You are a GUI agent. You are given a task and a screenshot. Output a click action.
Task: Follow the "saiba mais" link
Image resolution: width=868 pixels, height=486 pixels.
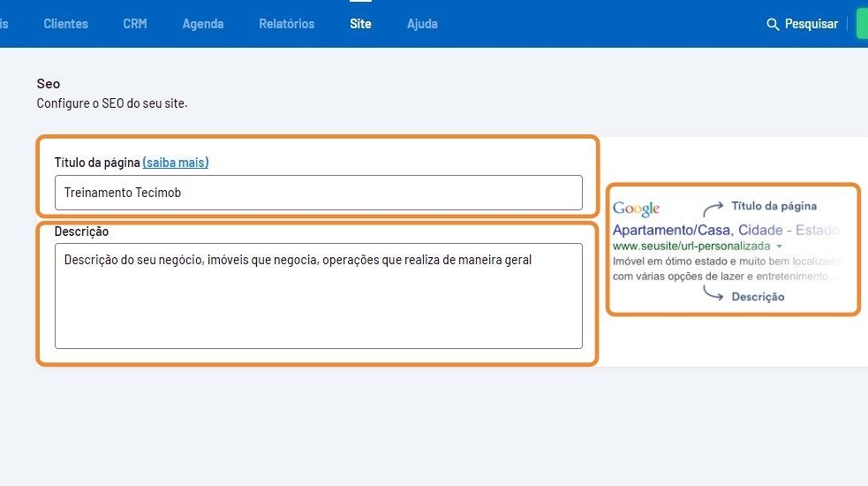176,163
